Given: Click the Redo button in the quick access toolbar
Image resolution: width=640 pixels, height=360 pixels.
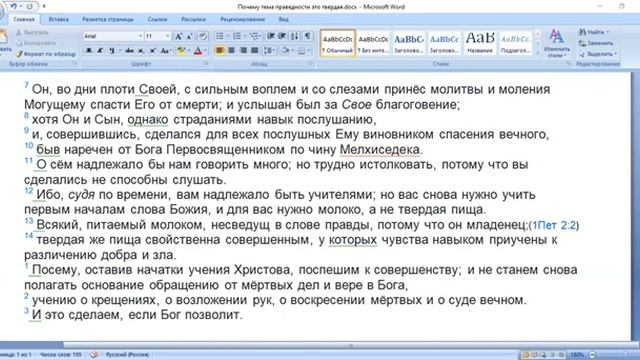Looking at the screenshot, I should pos(29,6).
